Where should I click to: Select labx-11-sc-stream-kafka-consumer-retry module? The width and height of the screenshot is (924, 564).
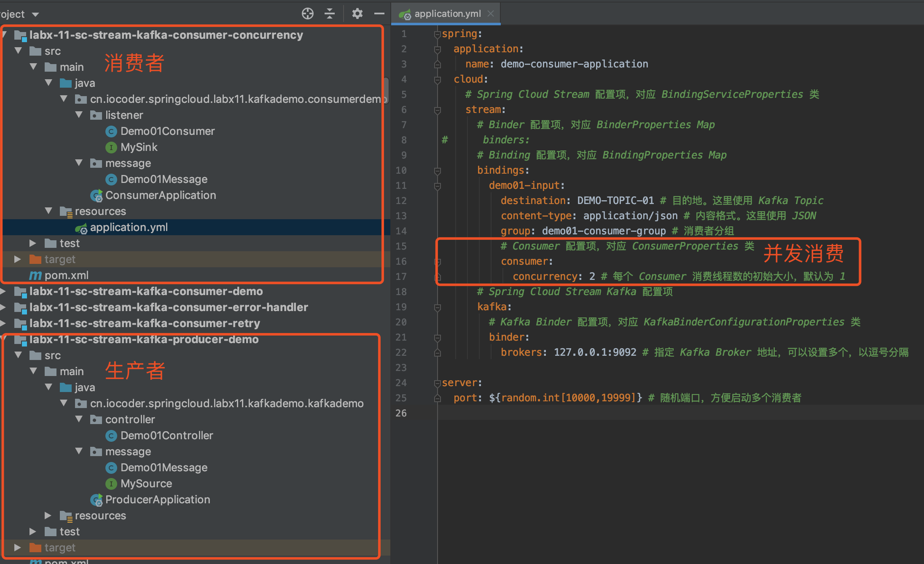144,324
